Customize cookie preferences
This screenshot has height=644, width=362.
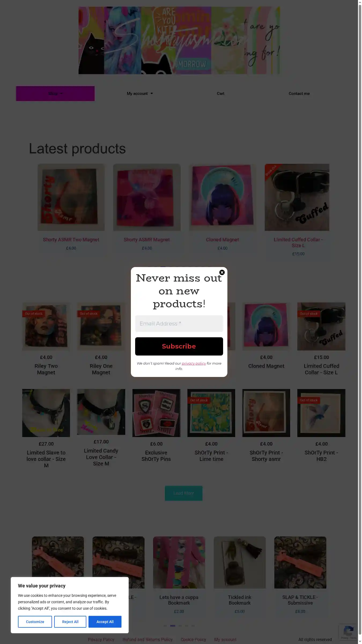click(35, 622)
